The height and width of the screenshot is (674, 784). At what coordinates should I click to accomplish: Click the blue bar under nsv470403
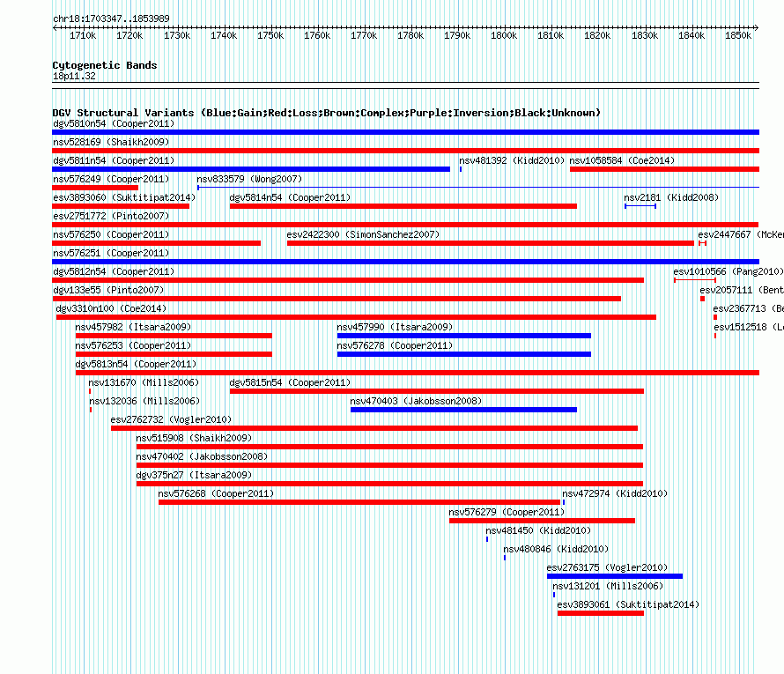coord(463,410)
